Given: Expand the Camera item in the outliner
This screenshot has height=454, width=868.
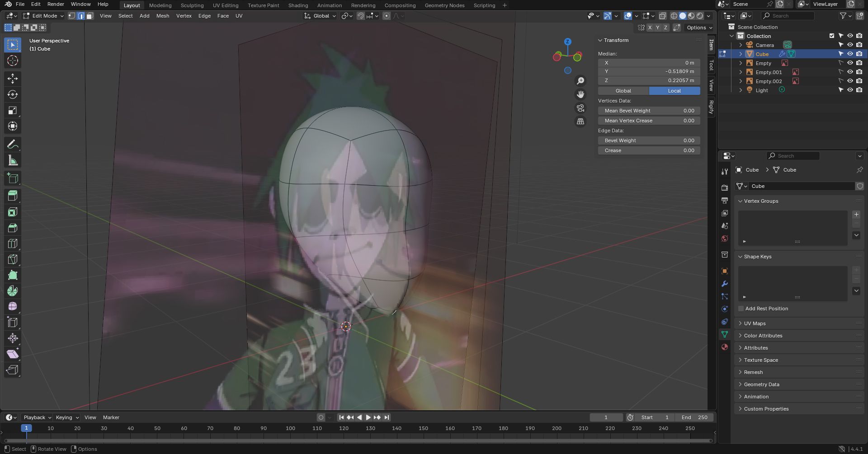Looking at the screenshot, I should point(741,45).
